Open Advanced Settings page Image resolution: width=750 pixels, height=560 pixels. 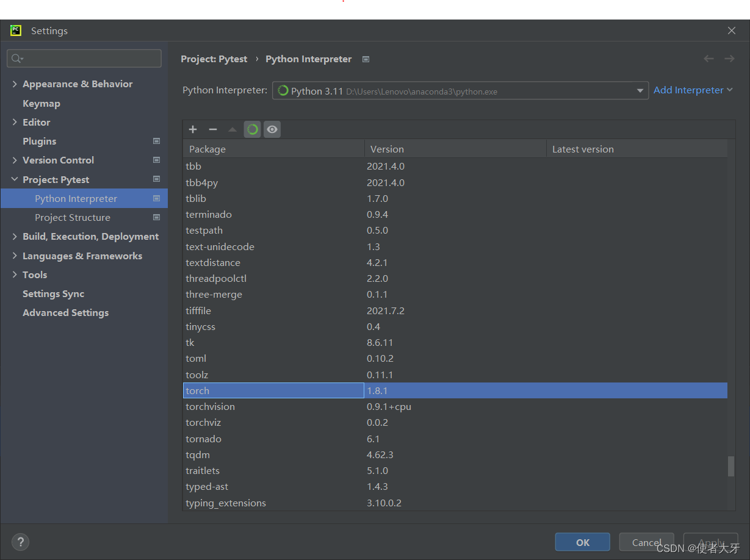pos(66,312)
